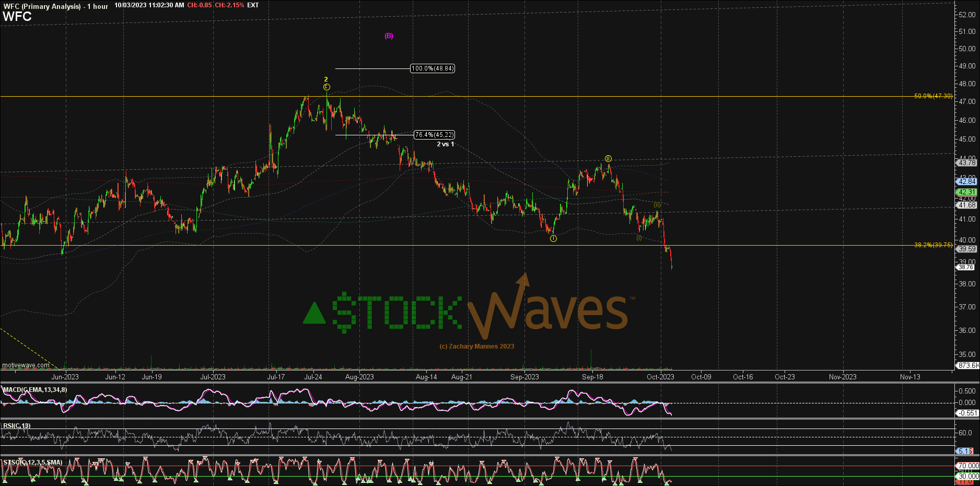
Task: Click the small (ii) sub-wave label
Action: tap(657, 205)
